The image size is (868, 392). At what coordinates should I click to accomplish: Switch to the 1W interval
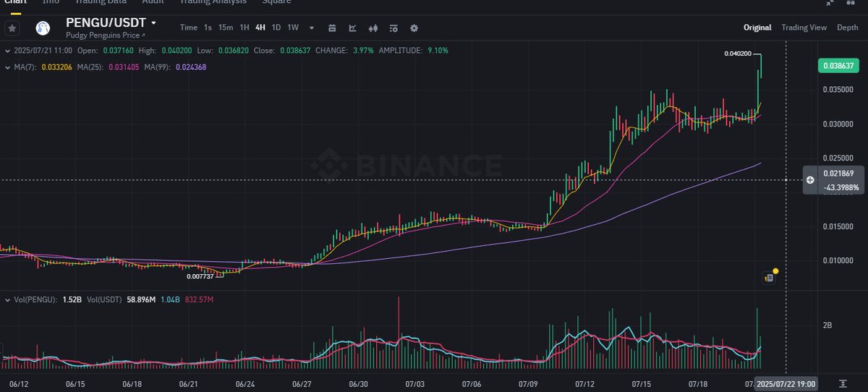(293, 27)
